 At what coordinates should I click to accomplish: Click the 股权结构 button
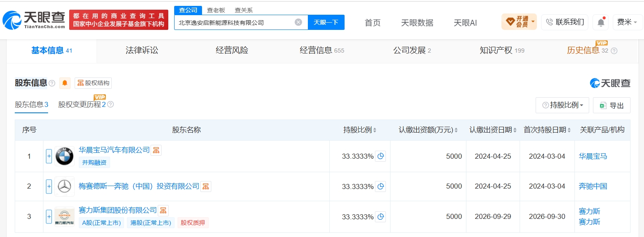(93, 83)
